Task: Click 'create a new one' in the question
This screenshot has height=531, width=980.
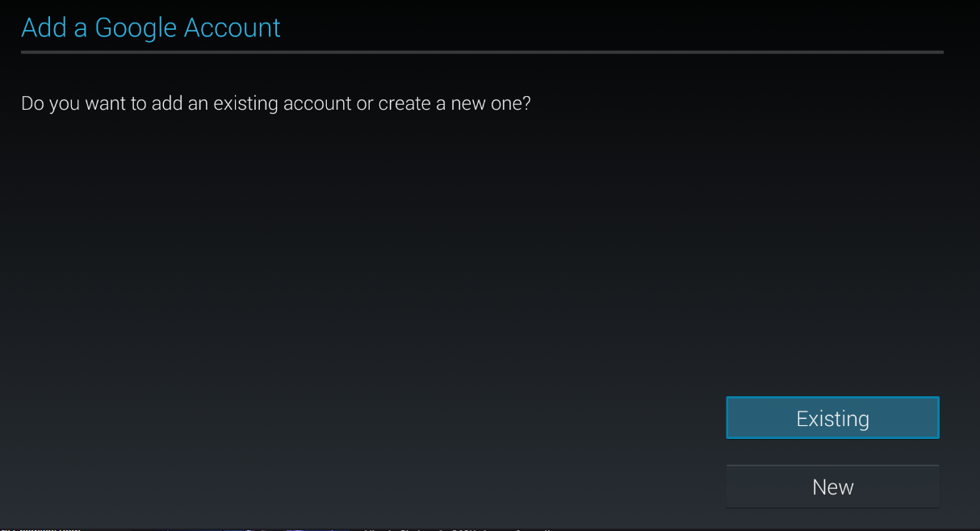Action: coord(454,104)
